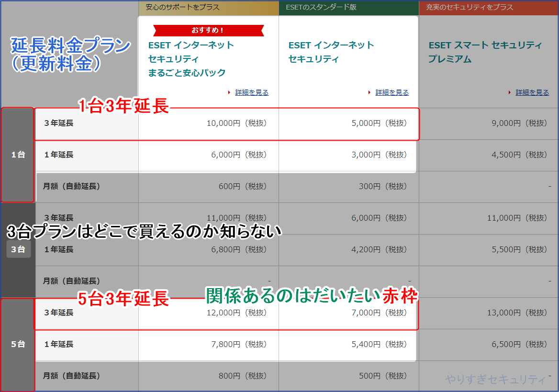The image size is (559, 392).
Task: Click 月額(自動延長) label in the 3台 group
Action: tap(71, 281)
